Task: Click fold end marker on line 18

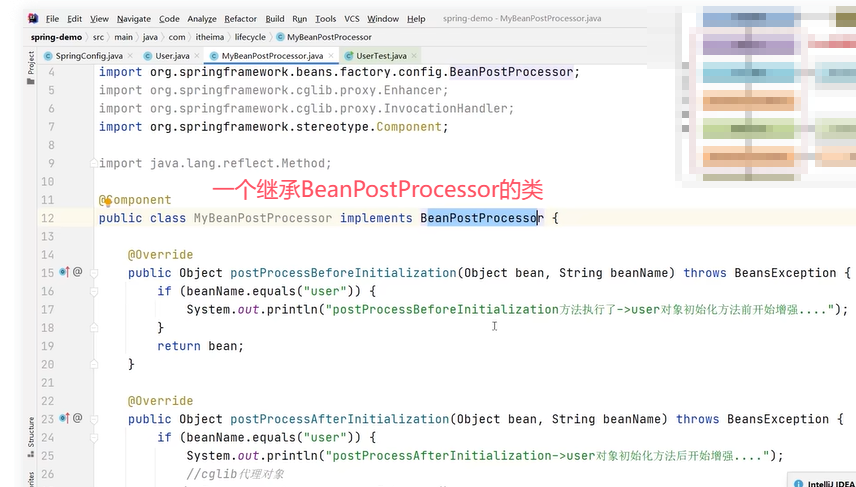Action: [94, 327]
